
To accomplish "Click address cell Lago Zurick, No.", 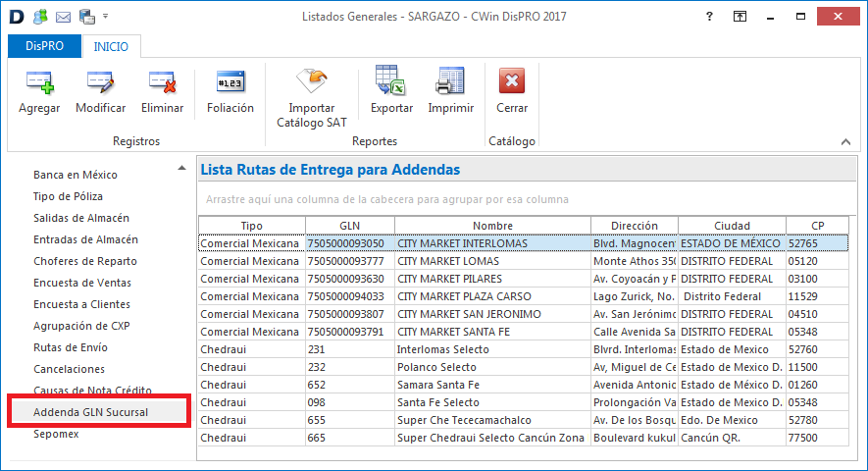I will point(635,296).
